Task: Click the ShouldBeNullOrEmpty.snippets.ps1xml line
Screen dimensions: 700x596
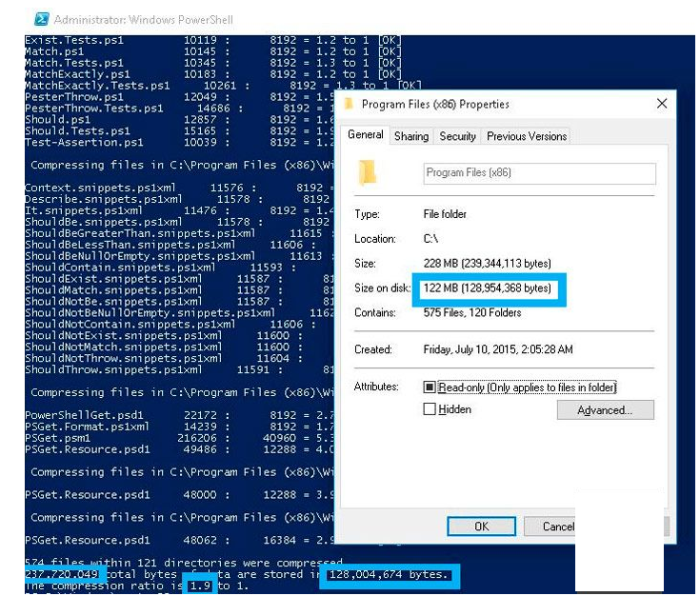Action: (x=179, y=256)
